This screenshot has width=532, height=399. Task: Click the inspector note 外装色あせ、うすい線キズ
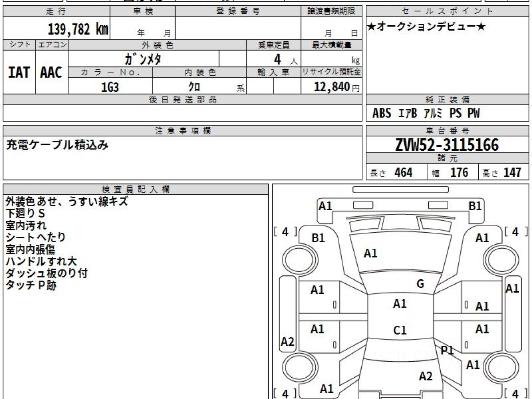tap(67, 201)
